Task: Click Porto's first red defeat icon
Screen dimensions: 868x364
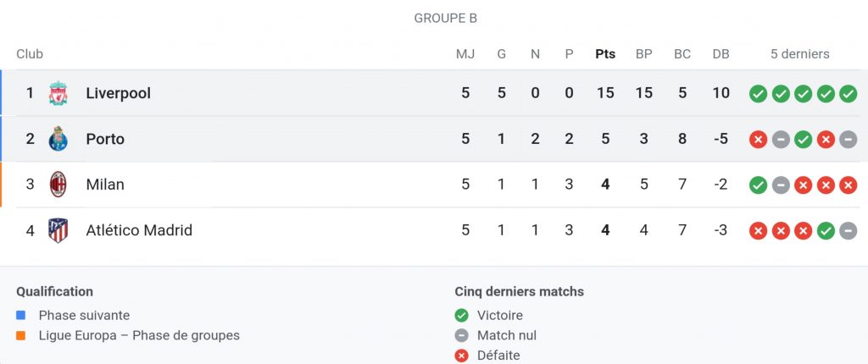Action: (x=758, y=139)
